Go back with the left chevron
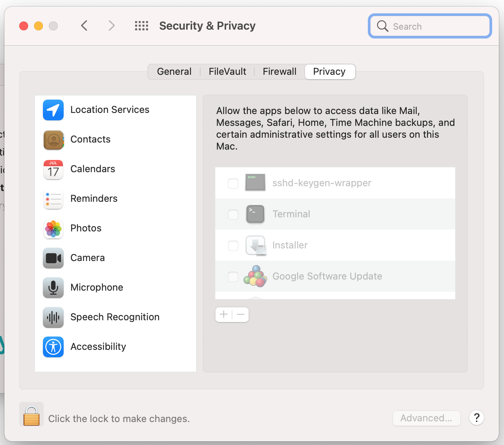Viewport: 504px width, 445px height. pos(84,26)
